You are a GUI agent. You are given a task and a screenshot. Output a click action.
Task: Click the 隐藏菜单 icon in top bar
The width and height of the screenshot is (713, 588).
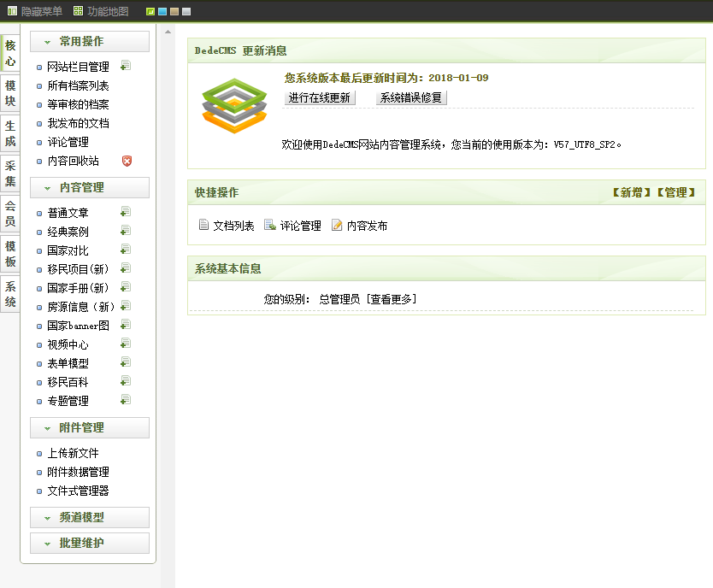(12, 11)
